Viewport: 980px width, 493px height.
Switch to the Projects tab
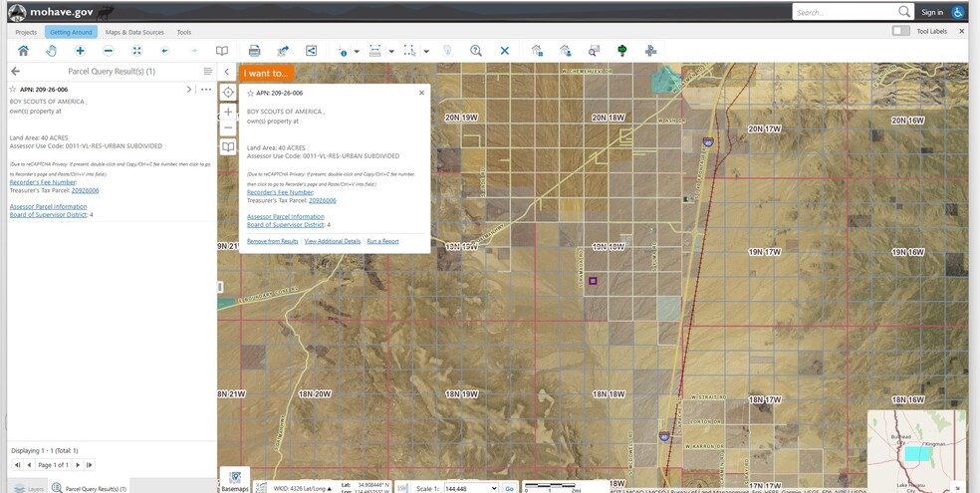[x=26, y=32]
